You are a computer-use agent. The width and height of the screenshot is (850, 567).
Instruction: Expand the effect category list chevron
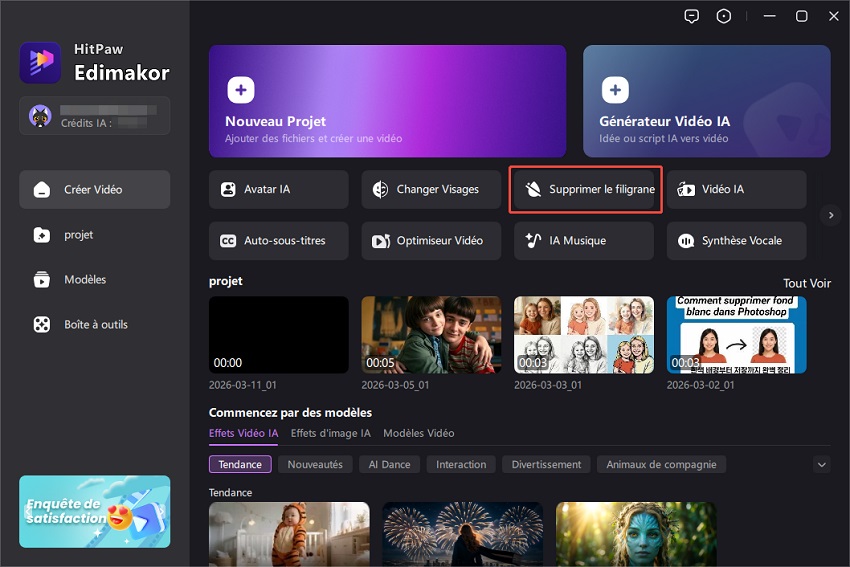pos(822,465)
